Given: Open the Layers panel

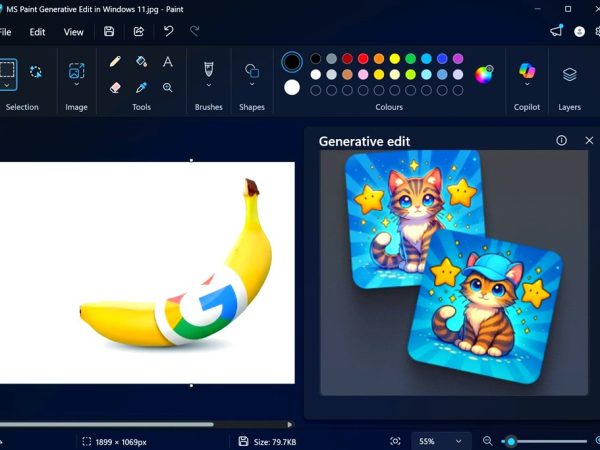Looking at the screenshot, I should pyautogui.click(x=569, y=74).
